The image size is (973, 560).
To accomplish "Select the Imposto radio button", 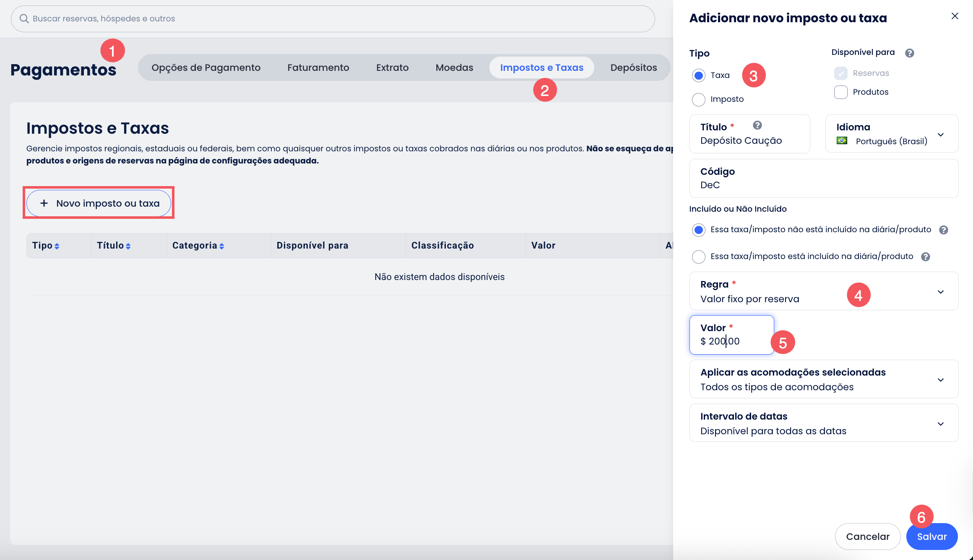I will (698, 99).
